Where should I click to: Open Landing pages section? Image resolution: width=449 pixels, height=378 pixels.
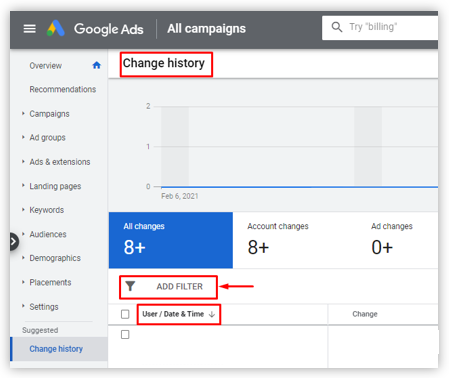pyautogui.click(x=55, y=186)
